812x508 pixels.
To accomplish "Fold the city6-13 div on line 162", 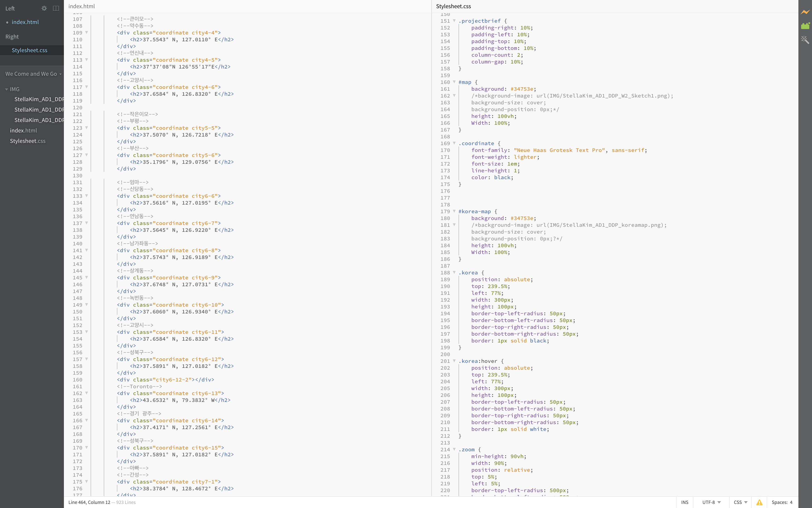I will point(87,393).
